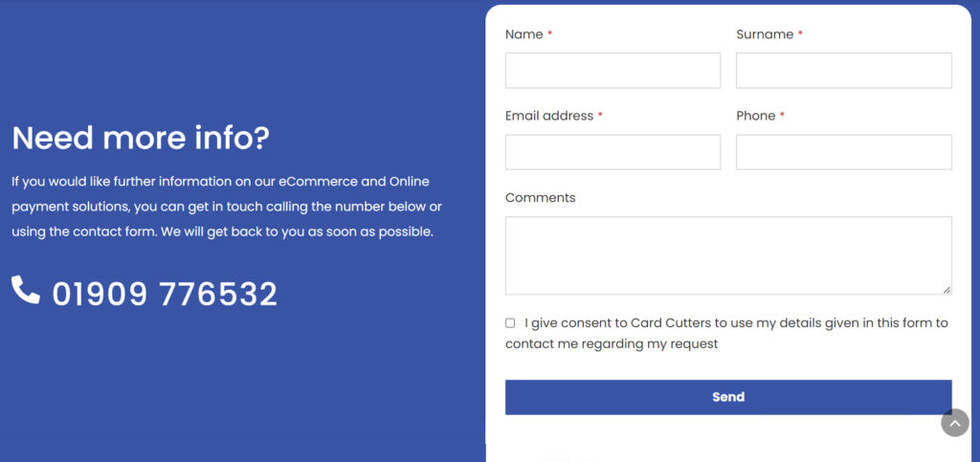Click inside the Comments text area
980x462 pixels.
pyautogui.click(x=728, y=255)
